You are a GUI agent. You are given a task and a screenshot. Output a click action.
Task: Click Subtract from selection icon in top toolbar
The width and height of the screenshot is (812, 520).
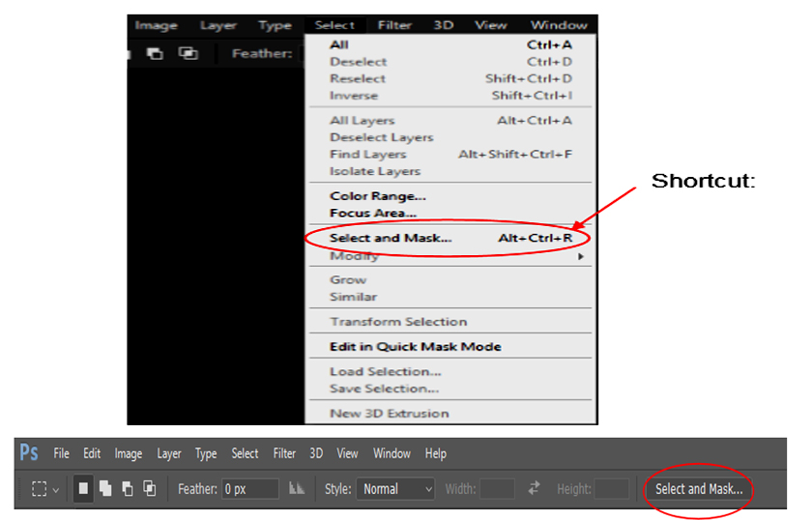(x=155, y=53)
